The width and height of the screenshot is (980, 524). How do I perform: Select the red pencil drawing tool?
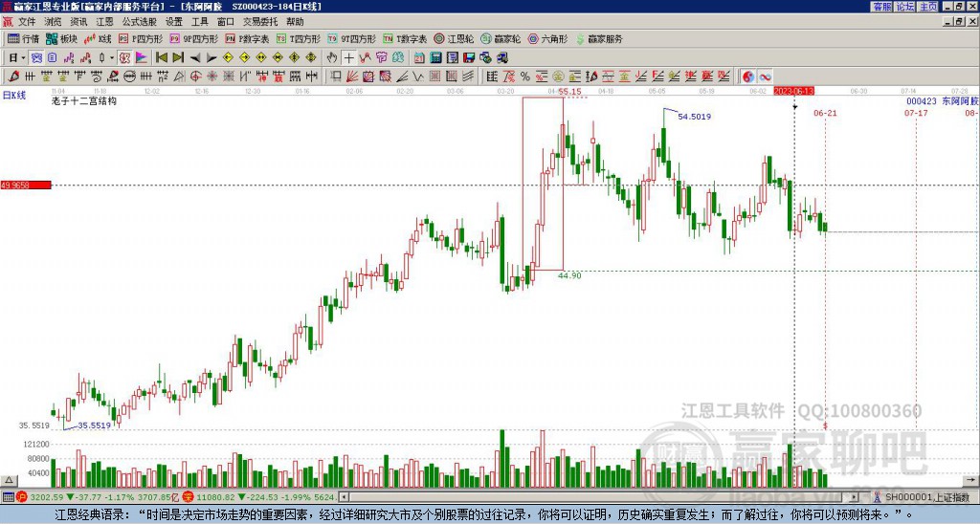click(x=13, y=76)
